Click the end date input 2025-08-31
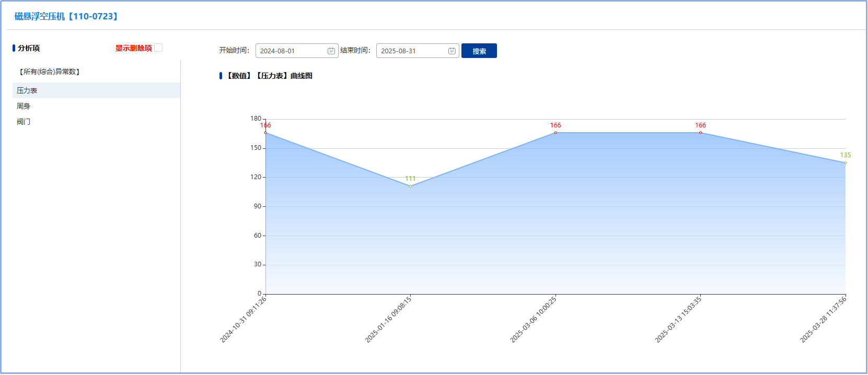Viewport: 868px width, 375px height. click(x=411, y=51)
